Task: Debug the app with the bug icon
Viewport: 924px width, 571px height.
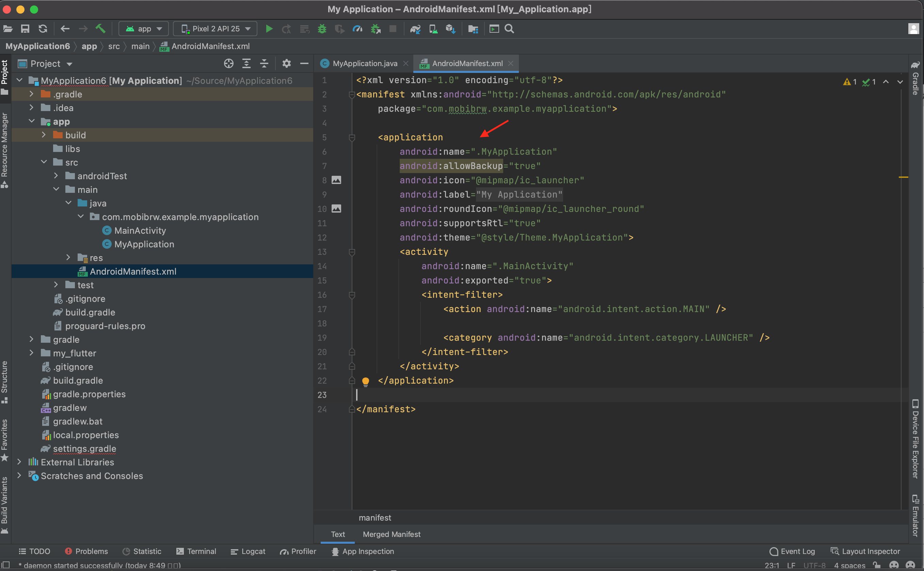Action: pos(322,29)
